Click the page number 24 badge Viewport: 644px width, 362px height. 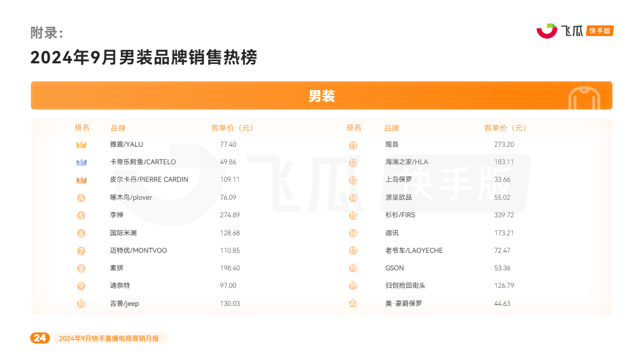(40, 338)
